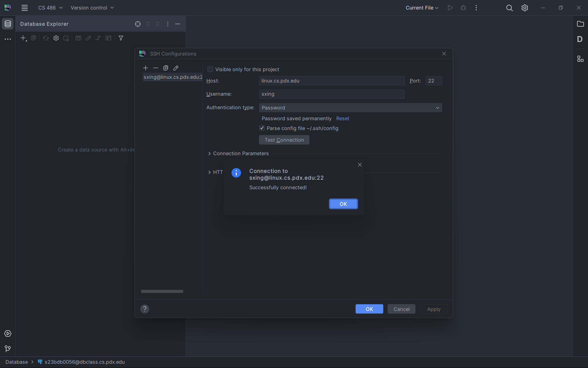Click the remove SSH configuration minus icon
This screenshot has width=588, height=368.
tap(156, 68)
